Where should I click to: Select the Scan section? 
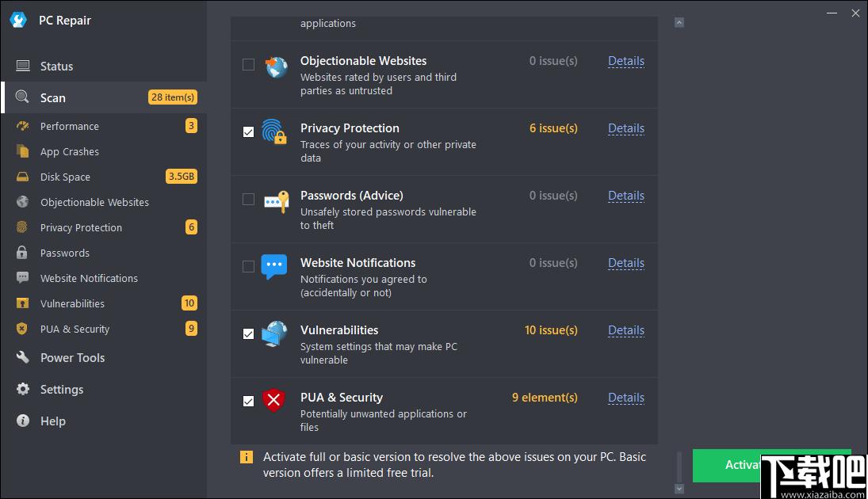[x=104, y=97]
